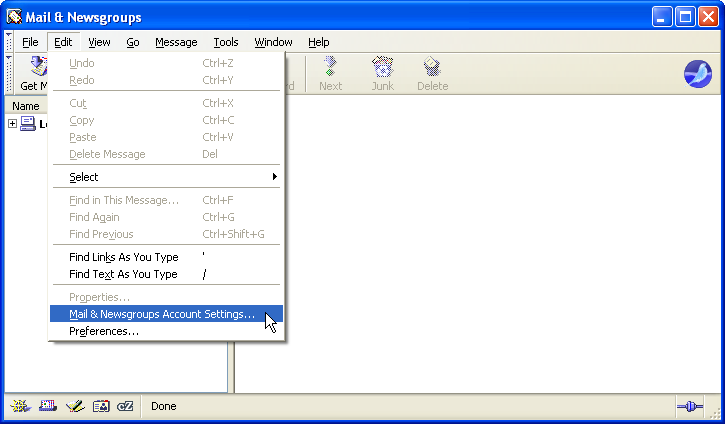The width and height of the screenshot is (725, 424).
Task: Click the SeaMonkey throbber logo
Action: (x=698, y=74)
